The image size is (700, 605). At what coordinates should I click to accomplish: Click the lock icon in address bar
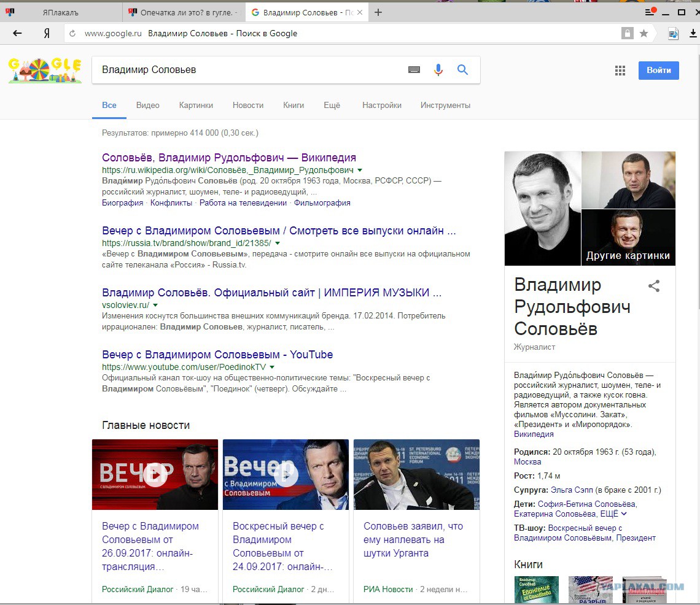tap(627, 33)
